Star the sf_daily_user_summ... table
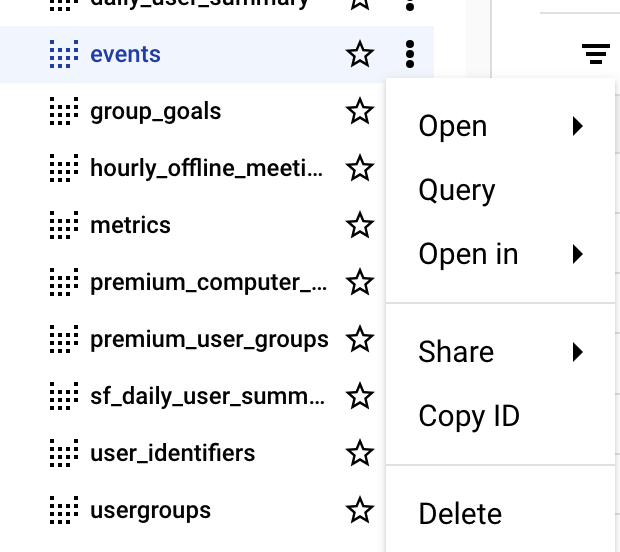Image resolution: width=620 pixels, height=552 pixels. click(x=360, y=396)
